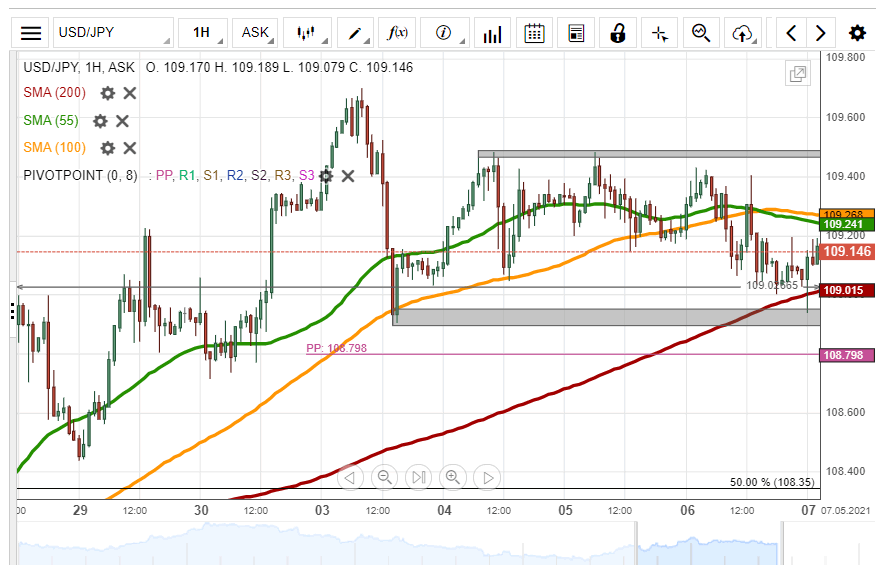Activate the crosshair cursor tool
Viewport: 882px width, 568px height.
click(659, 33)
